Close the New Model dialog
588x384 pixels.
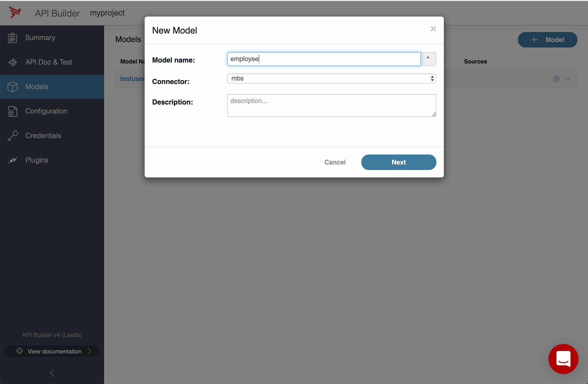(x=433, y=29)
